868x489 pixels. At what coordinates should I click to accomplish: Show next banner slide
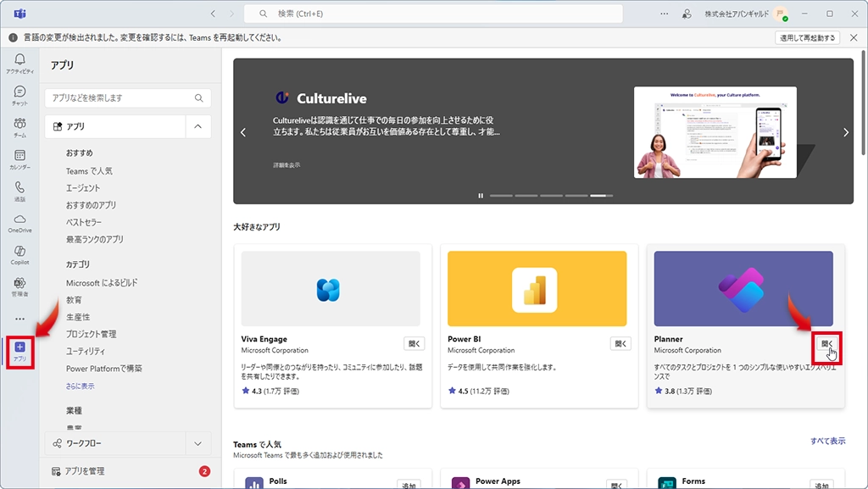(845, 132)
